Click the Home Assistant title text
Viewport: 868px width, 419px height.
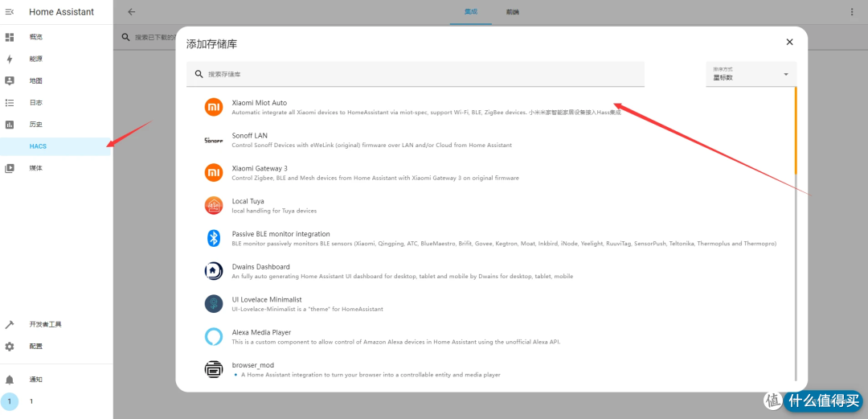click(61, 11)
